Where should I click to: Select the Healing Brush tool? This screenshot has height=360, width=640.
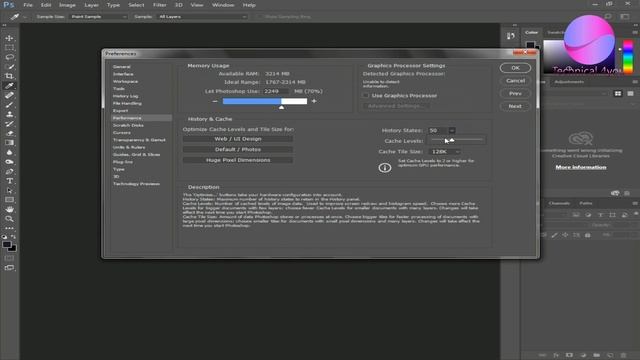pyautogui.click(x=9, y=95)
